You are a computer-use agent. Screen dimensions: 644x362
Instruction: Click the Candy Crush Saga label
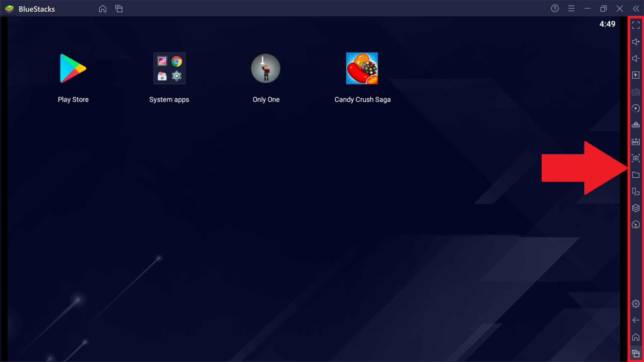coord(362,99)
